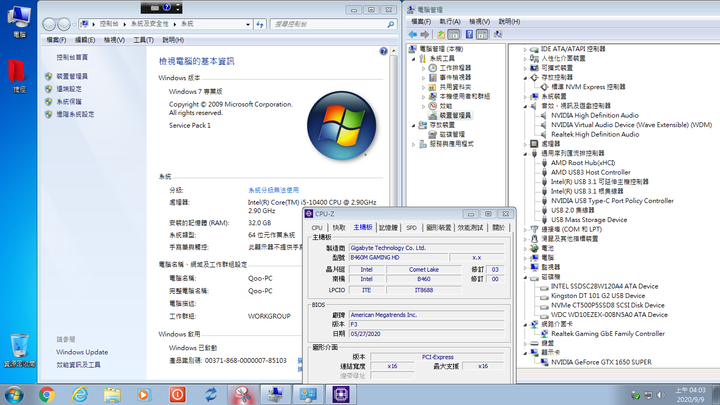Viewport: 720px width, 405px height.
Task: Open File Explorer from the taskbar
Action: tap(112, 394)
